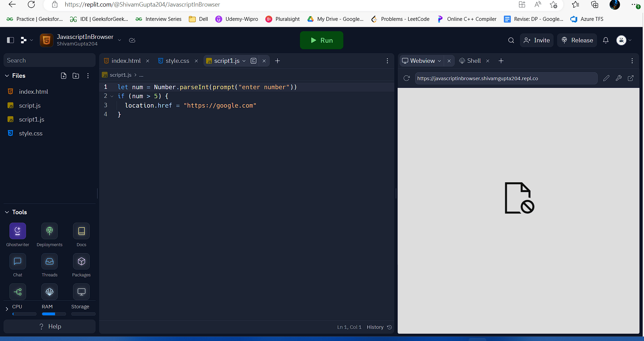
Task: Click the Invite button
Action: click(537, 40)
